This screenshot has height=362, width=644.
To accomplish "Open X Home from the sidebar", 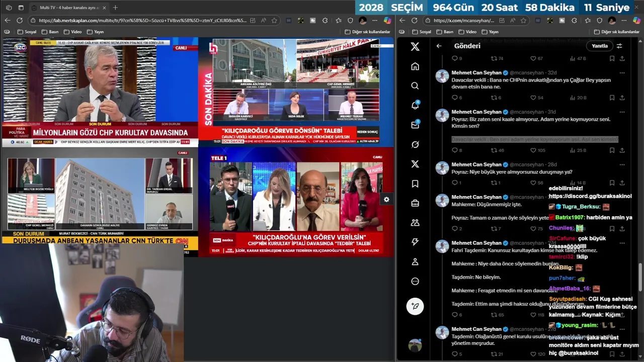I will pyautogui.click(x=415, y=66).
